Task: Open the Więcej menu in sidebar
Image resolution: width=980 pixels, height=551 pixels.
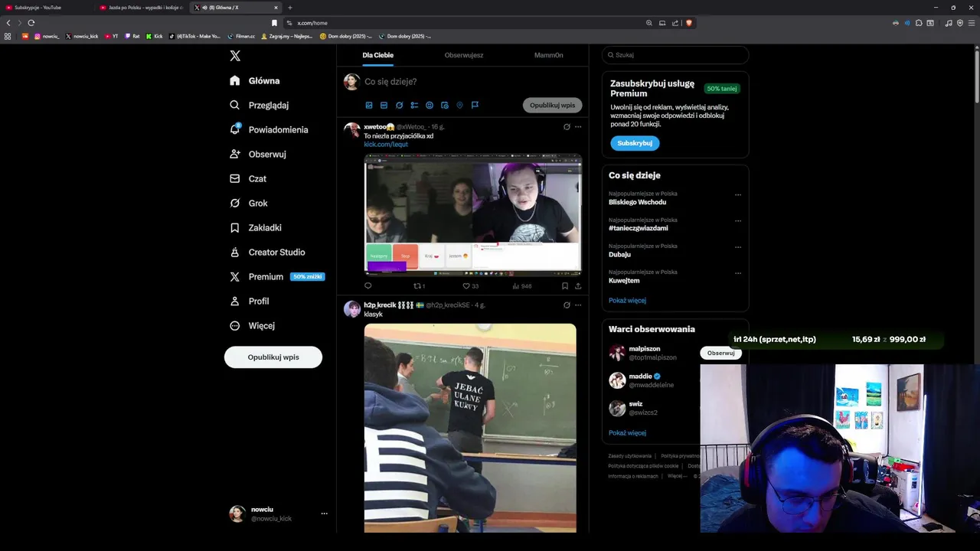Action: point(252,325)
